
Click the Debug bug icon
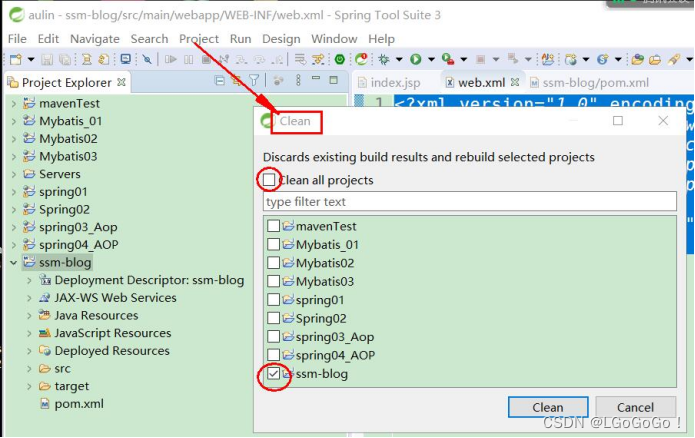(384, 59)
